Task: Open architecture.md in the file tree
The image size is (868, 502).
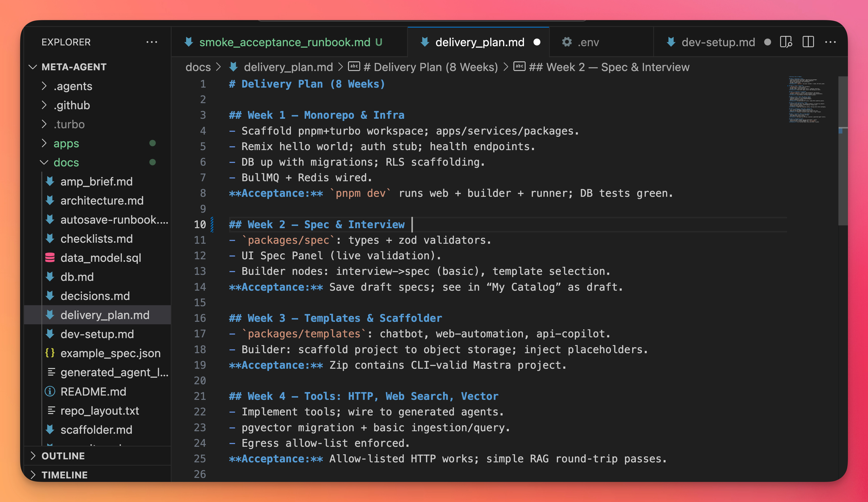Action: click(102, 200)
